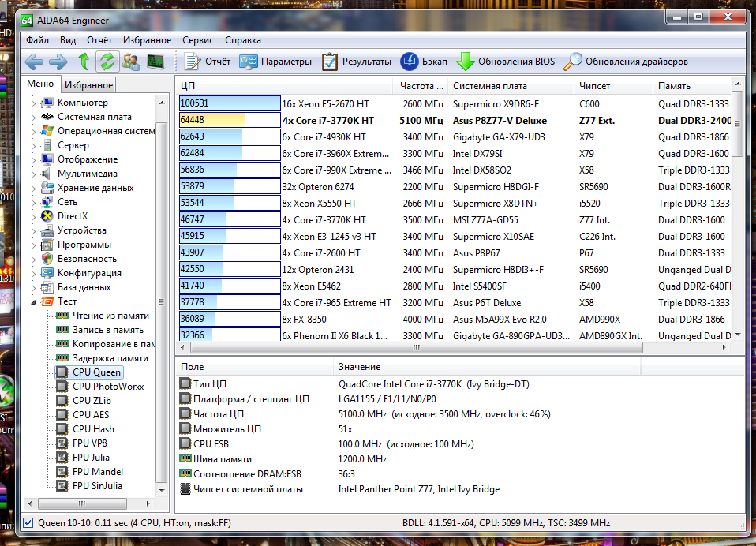Image resolution: width=756 pixels, height=546 pixels.
Task: Click Обновления BIOS button
Action: click(x=505, y=62)
